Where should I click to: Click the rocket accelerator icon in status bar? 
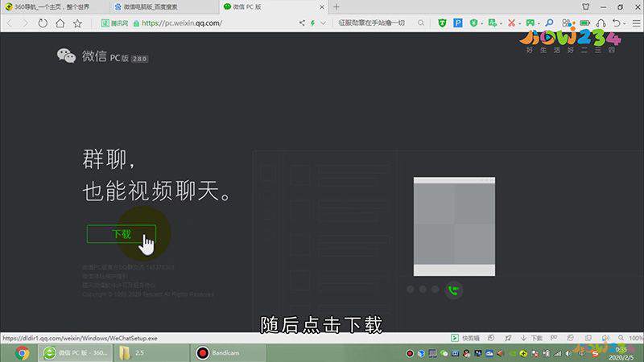(x=508, y=338)
